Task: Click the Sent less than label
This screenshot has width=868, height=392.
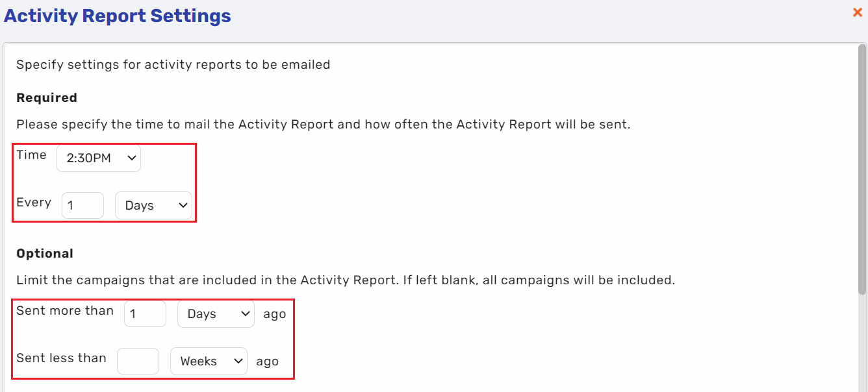Action: 61,358
